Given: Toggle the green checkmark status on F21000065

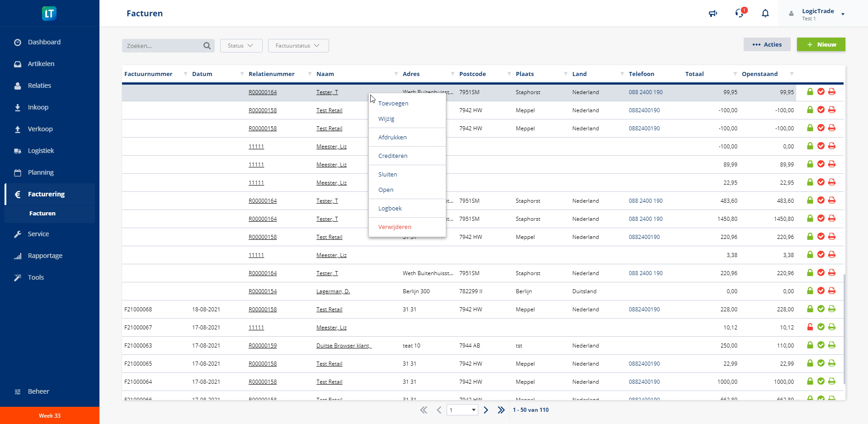Looking at the screenshot, I should (x=821, y=363).
